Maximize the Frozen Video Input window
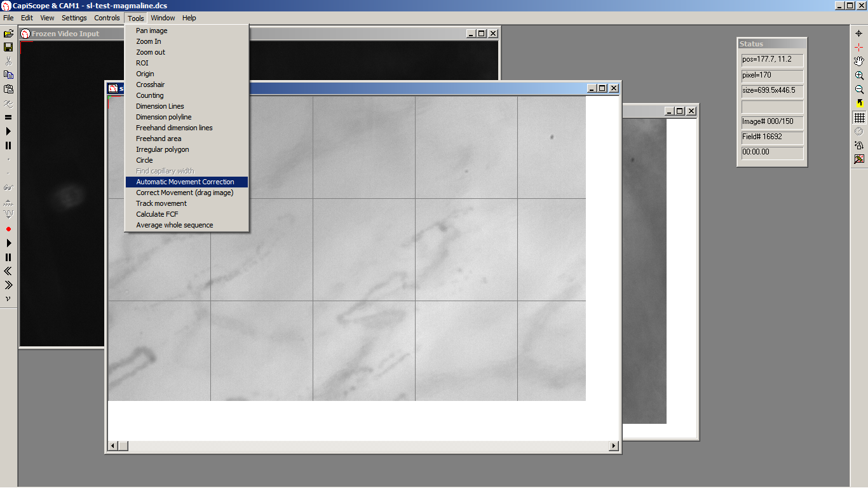 [482, 34]
